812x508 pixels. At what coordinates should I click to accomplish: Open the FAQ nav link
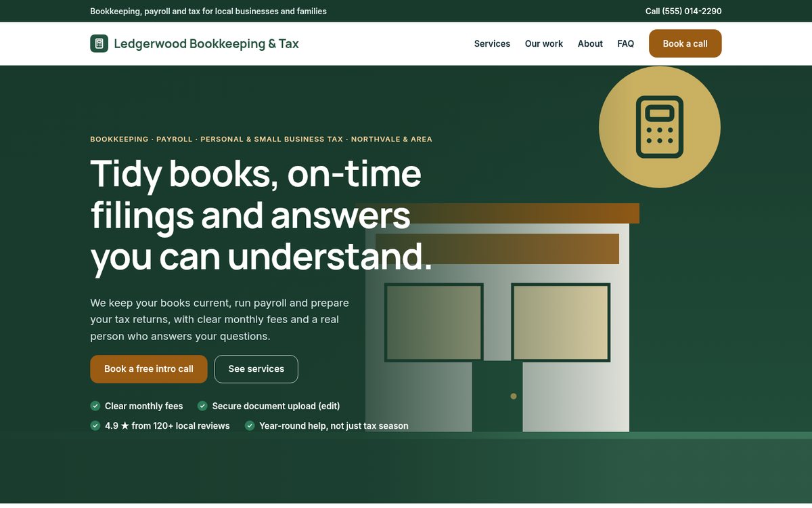tap(626, 43)
